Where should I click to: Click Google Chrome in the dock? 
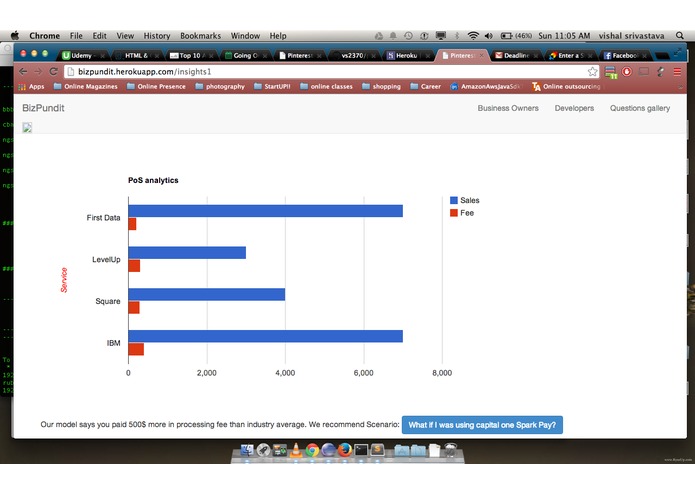[x=312, y=450]
